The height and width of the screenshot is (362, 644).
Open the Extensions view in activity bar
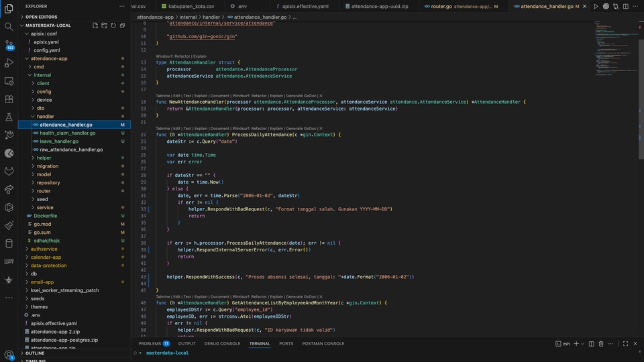tap(9, 99)
